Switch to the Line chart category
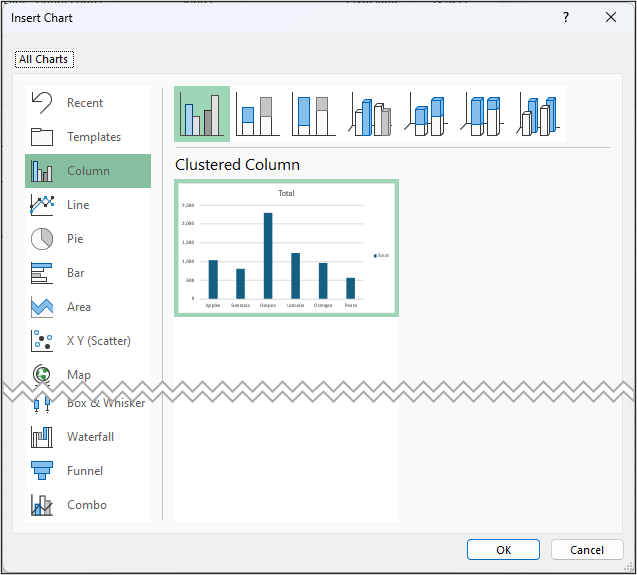This screenshot has width=637, height=575. coord(78,205)
